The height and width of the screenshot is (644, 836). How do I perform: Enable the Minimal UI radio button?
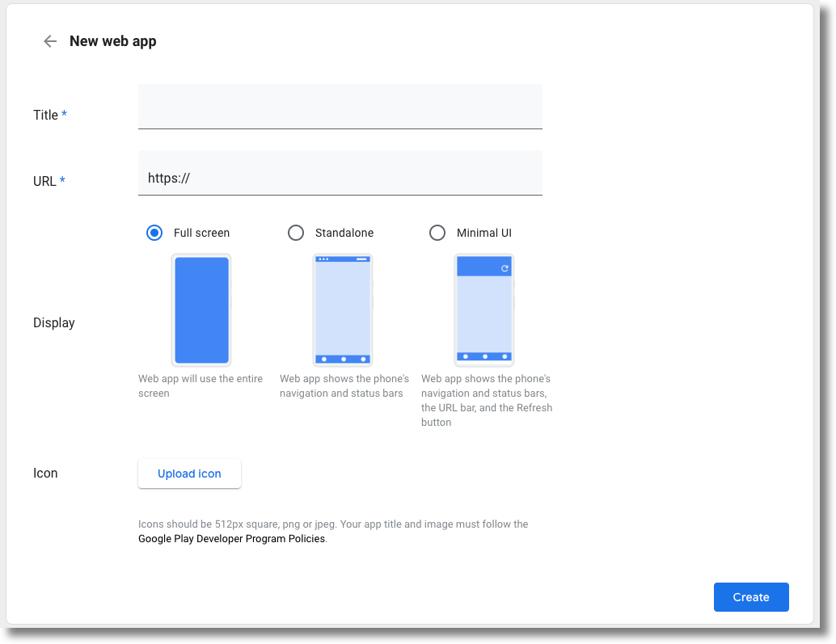tap(437, 233)
